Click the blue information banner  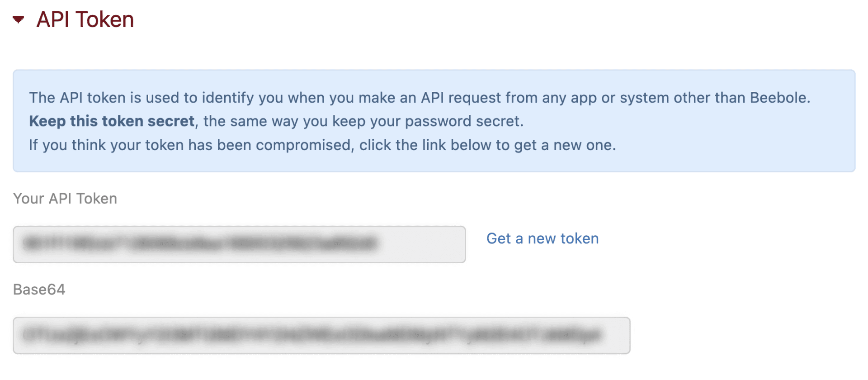(434, 121)
